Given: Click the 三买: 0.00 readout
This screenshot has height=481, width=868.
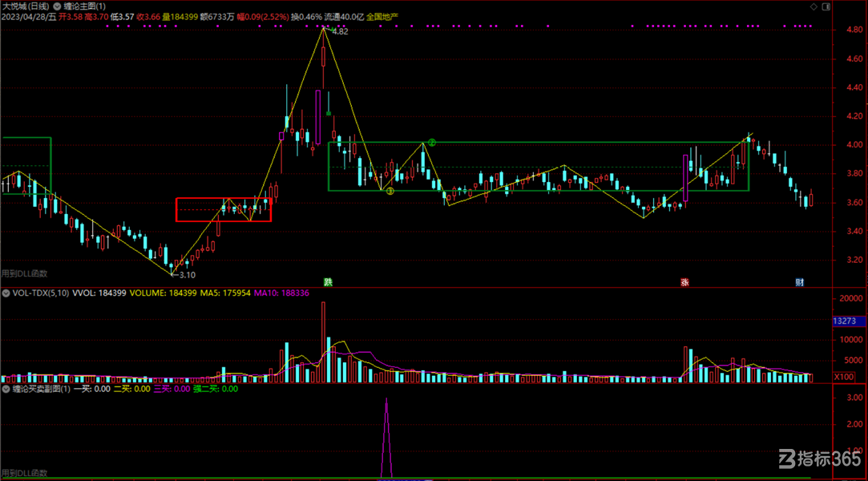Looking at the screenshot, I should pyautogui.click(x=172, y=389).
